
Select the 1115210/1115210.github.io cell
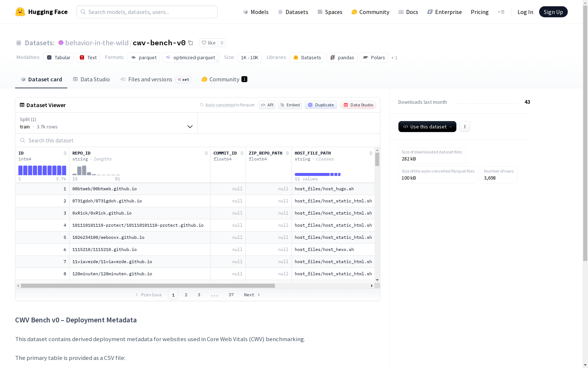(x=140, y=250)
